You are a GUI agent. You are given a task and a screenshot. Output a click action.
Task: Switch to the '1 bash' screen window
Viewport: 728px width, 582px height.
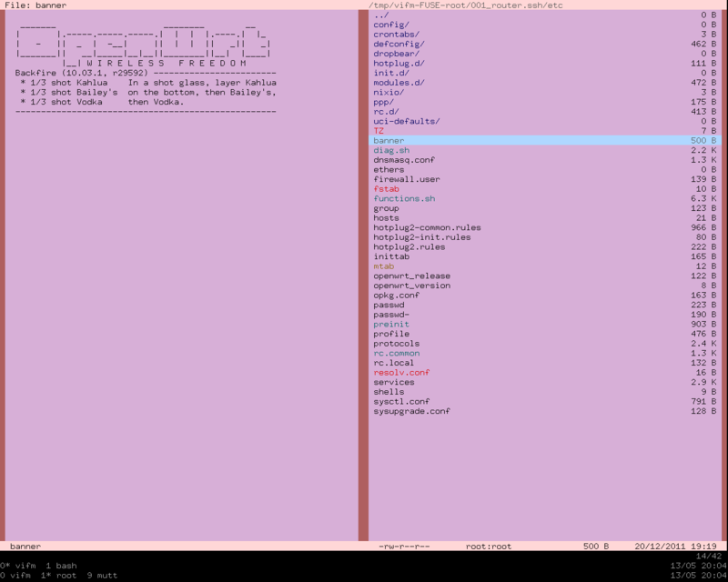pyautogui.click(x=61, y=566)
